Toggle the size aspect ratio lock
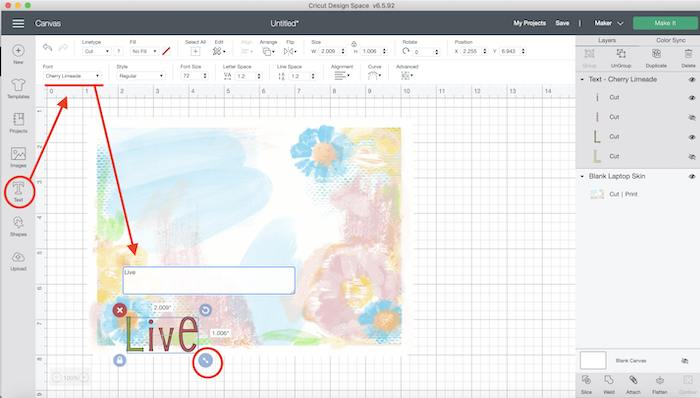Image resolution: width=700 pixels, height=398 pixels. pyautogui.click(x=354, y=44)
